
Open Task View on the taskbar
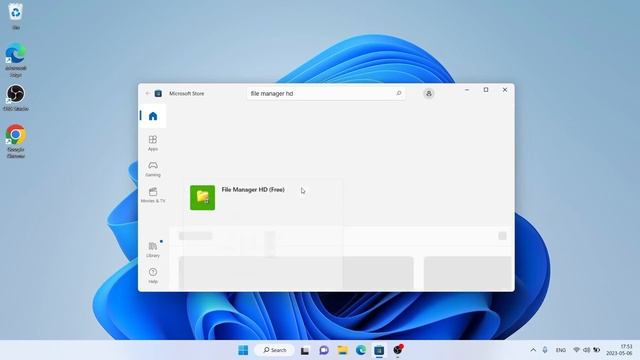(305, 350)
